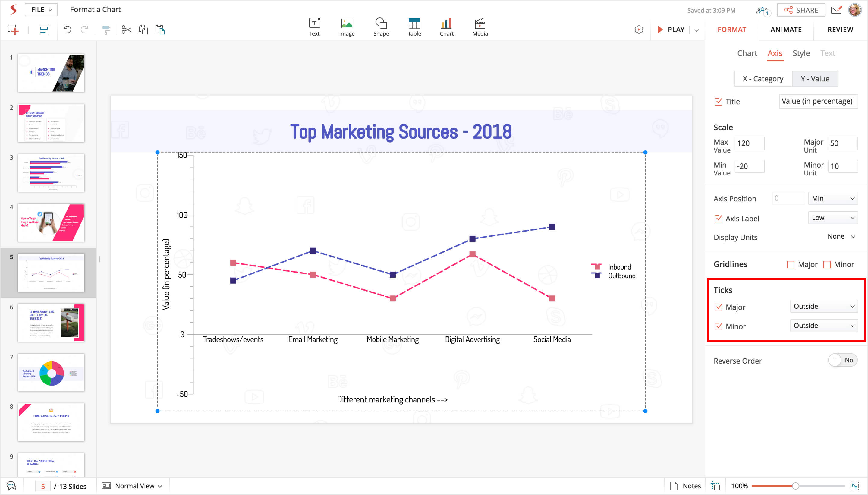Image resolution: width=868 pixels, height=495 pixels.
Task: Click the undo arrow icon
Action: point(67,30)
